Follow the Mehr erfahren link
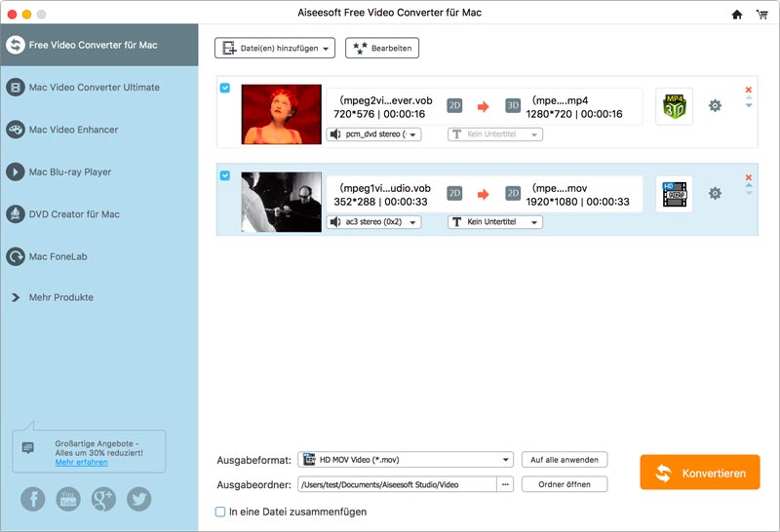Screen dimensions: 780x532 [81, 463]
